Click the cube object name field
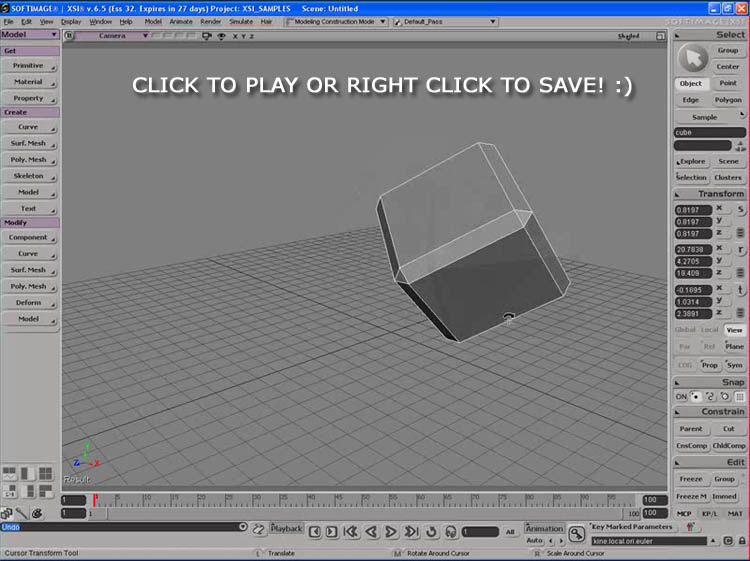 tap(709, 132)
